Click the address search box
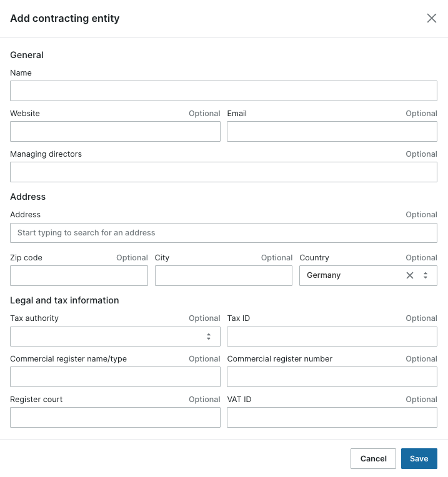The height and width of the screenshot is (477, 448). (x=223, y=233)
